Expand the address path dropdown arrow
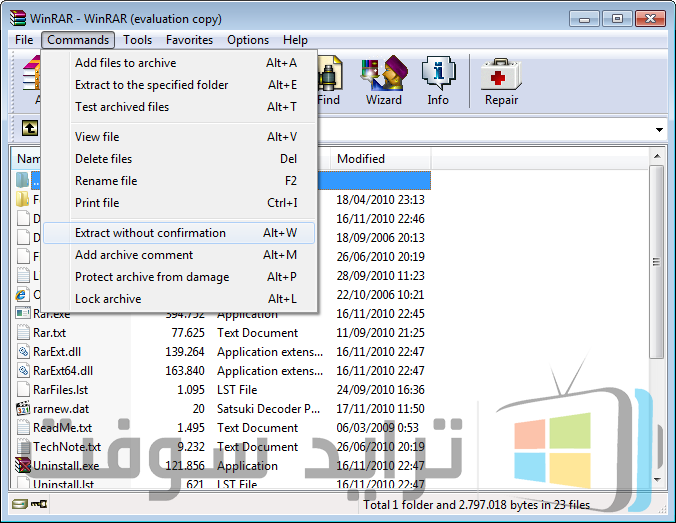 click(x=659, y=129)
